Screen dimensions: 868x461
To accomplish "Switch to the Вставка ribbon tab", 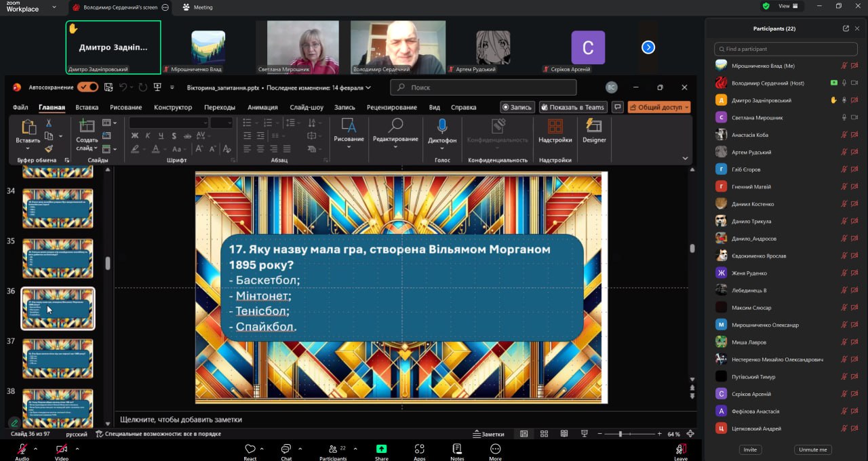I will point(87,107).
